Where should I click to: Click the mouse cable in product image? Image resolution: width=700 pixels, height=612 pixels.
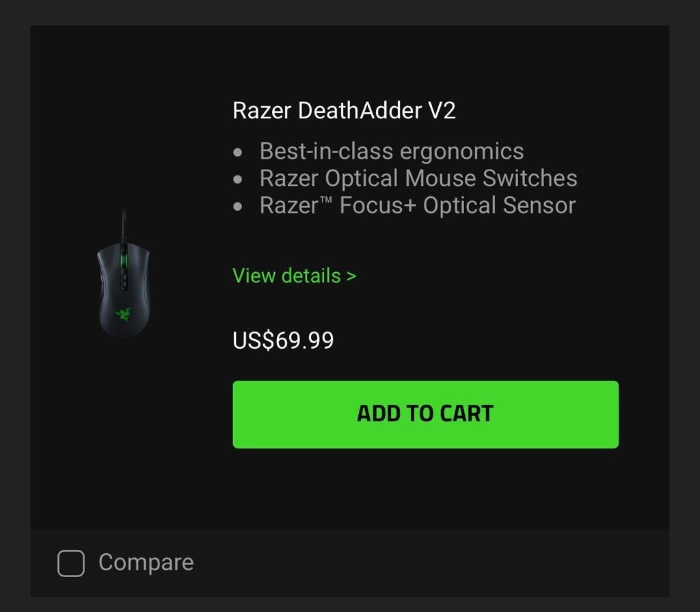[124, 224]
